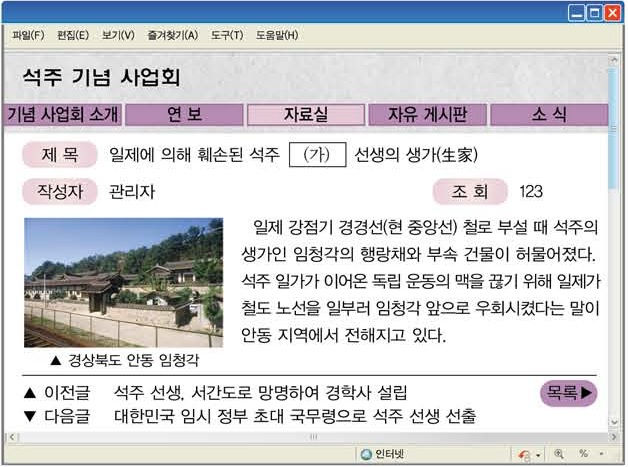
Task: Click the zoom magnifier icon in status bar
Action: [x=557, y=454]
